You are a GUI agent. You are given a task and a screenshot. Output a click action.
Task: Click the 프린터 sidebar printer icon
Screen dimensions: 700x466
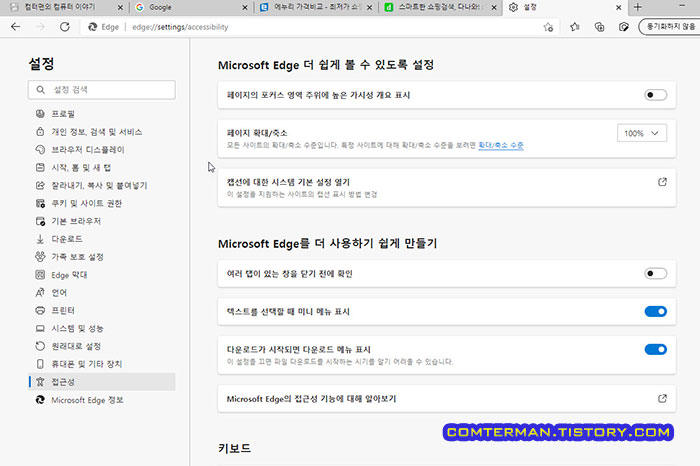point(40,310)
